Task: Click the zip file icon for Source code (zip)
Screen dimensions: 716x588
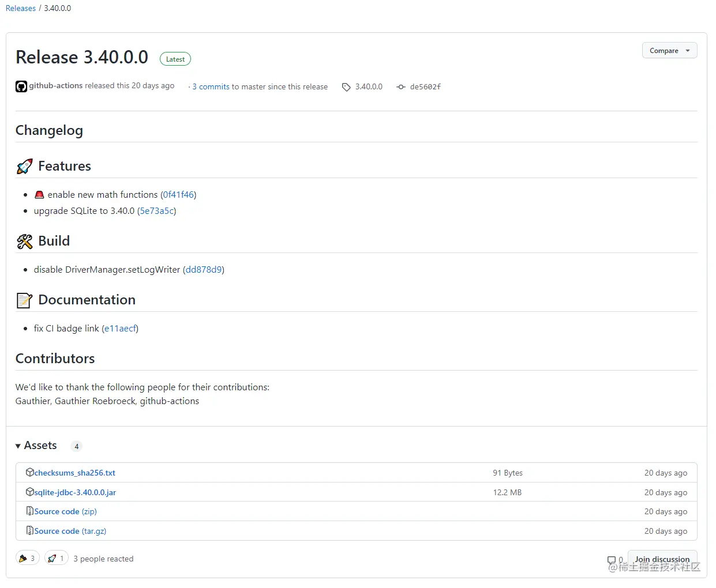Action: [30, 511]
